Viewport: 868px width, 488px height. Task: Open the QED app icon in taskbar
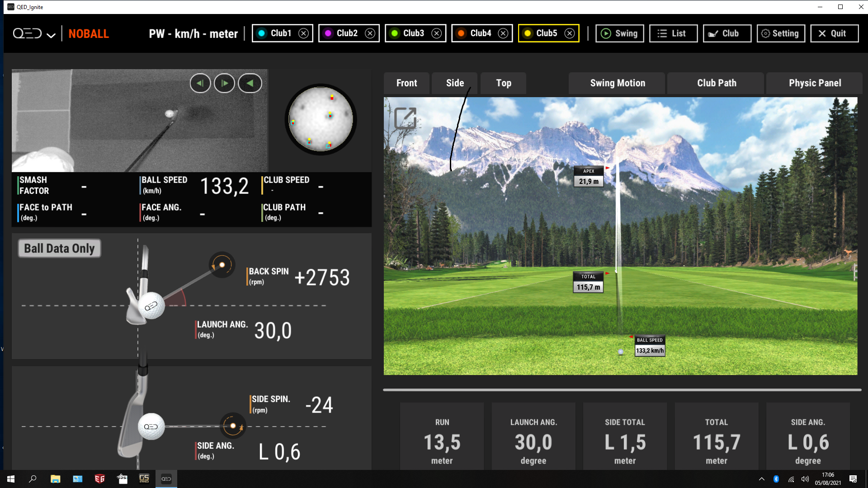tap(166, 479)
